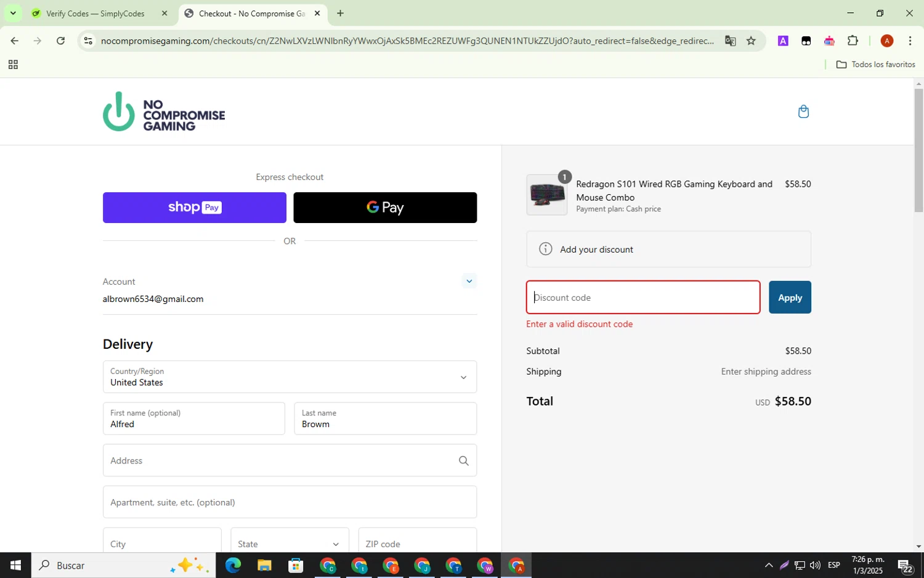The width and height of the screenshot is (924, 578).
Task: Open the new tab plus button
Action: click(x=340, y=13)
